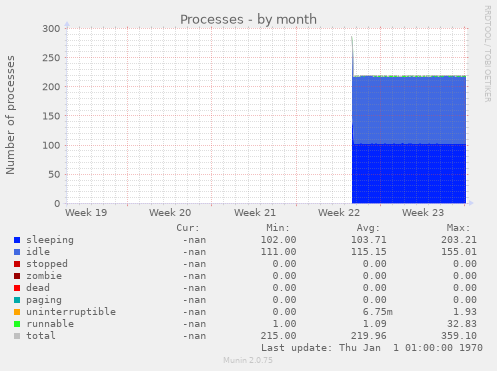Click the 300 y-axis tick label

click(51, 29)
